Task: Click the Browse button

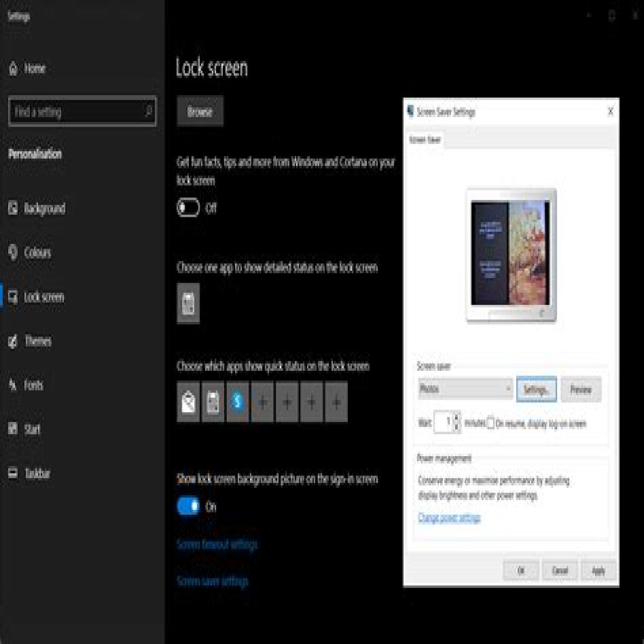Action: click(200, 112)
